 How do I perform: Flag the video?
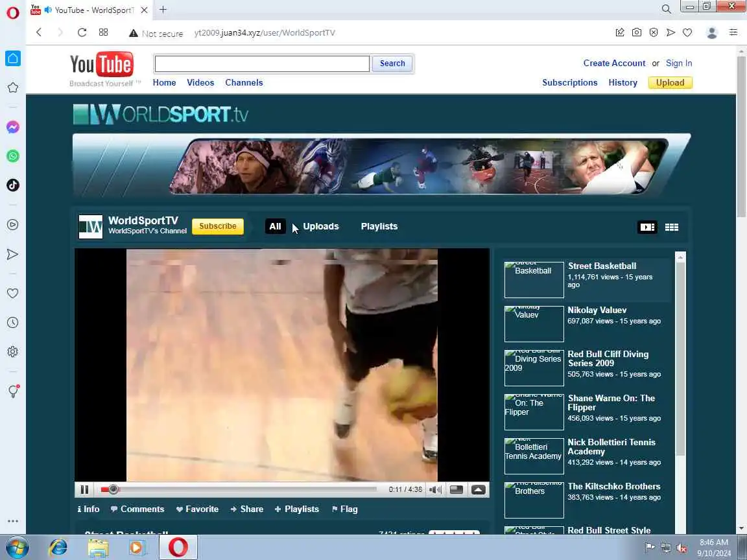(x=344, y=509)
